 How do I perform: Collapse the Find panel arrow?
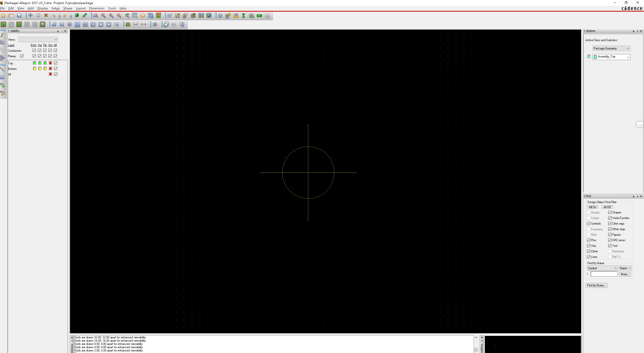coord(638,196)
